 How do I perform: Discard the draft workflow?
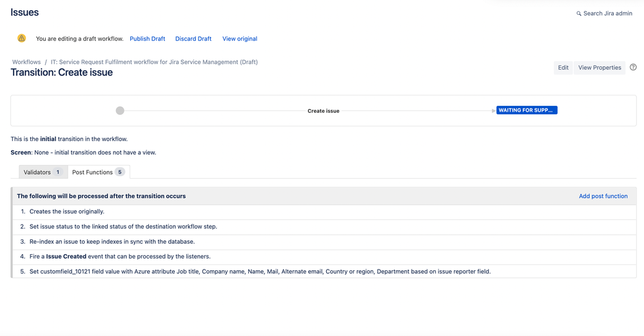(193, 39)
